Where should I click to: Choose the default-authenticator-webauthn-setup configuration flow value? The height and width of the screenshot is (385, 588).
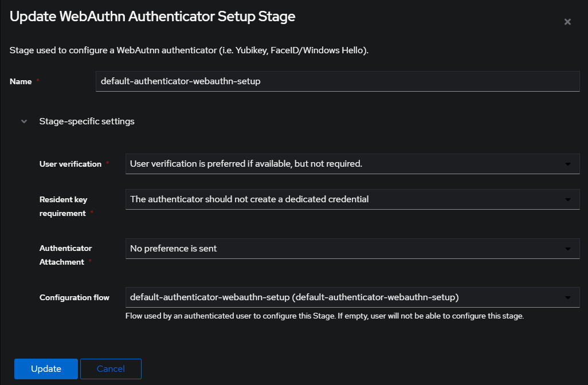295,297
